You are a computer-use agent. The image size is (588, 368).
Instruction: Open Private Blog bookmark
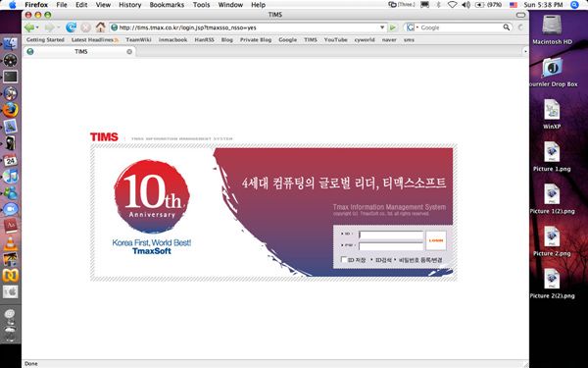click(256, 40)
